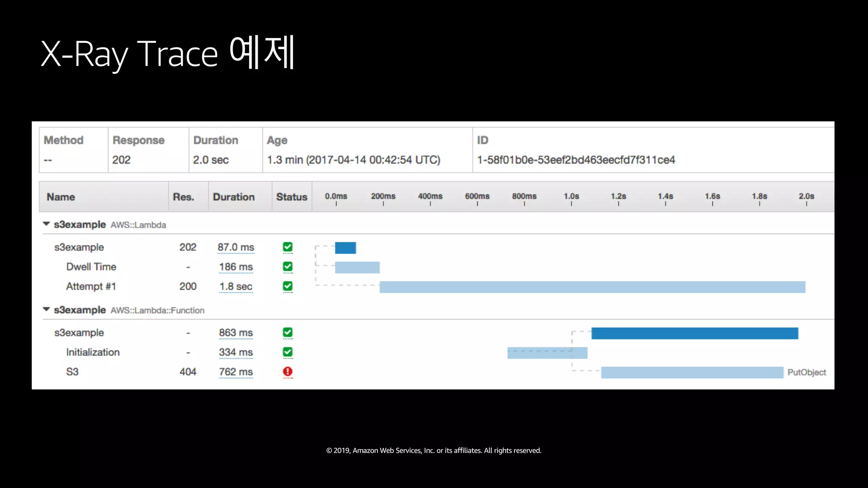Open the 186 ms duration link
The height and width of the screenshot is (488, 868).
tap(236, 267)
